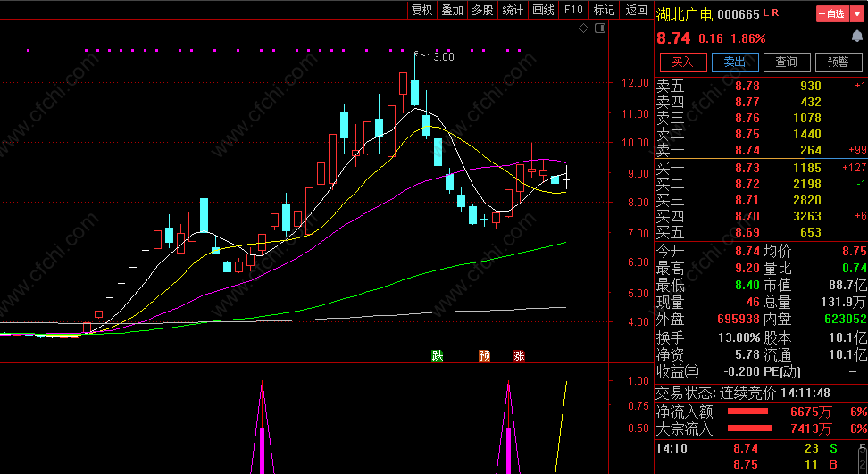
Task: Open F10 company info
Action: coord(573,10)
